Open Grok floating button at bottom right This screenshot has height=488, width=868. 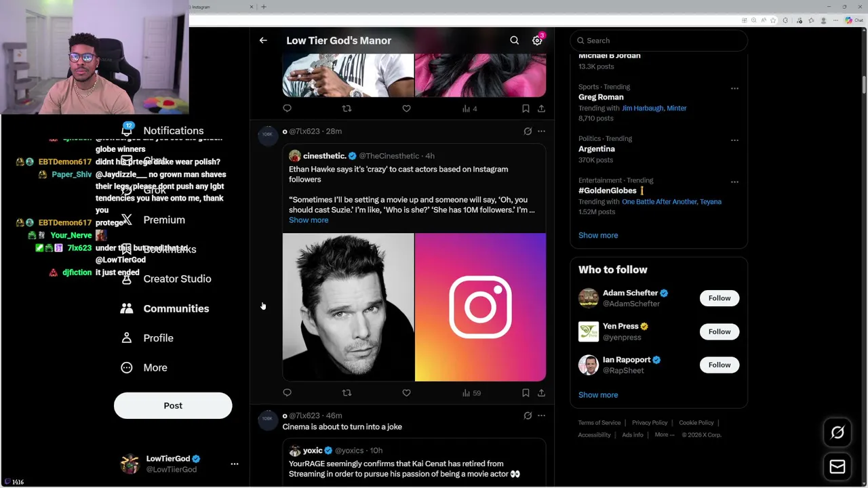[837, 432]
